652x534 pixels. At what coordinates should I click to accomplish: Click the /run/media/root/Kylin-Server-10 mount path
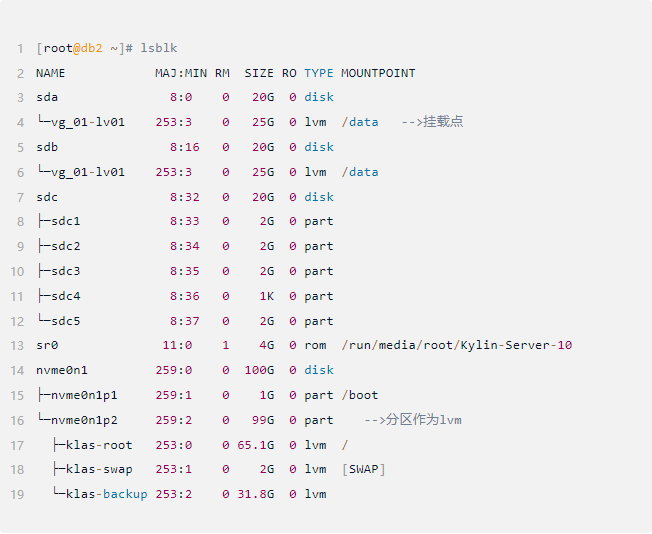tap(457, 345)
